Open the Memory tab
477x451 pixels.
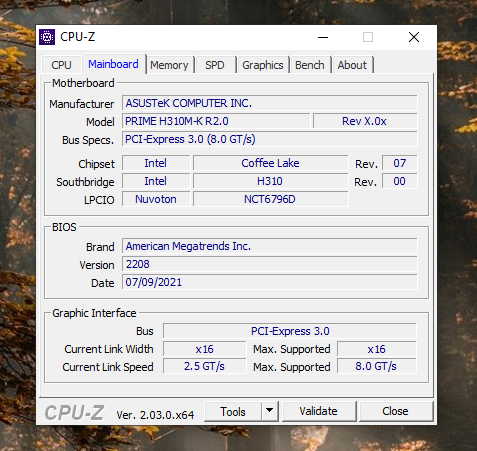(x=169, y=65)
